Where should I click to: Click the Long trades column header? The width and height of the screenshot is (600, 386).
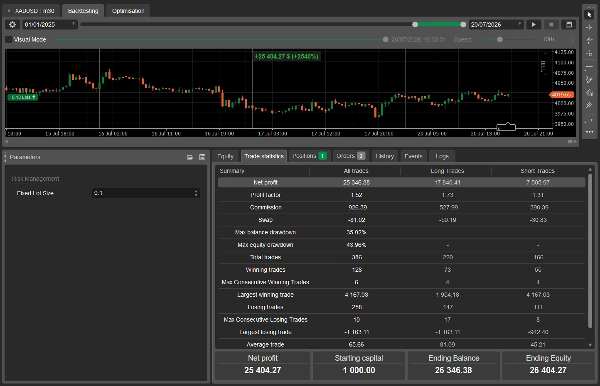point(447,171)
